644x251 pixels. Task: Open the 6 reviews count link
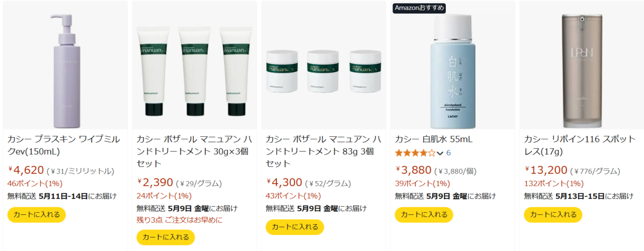pyautogui.click(x=448, y=153)
